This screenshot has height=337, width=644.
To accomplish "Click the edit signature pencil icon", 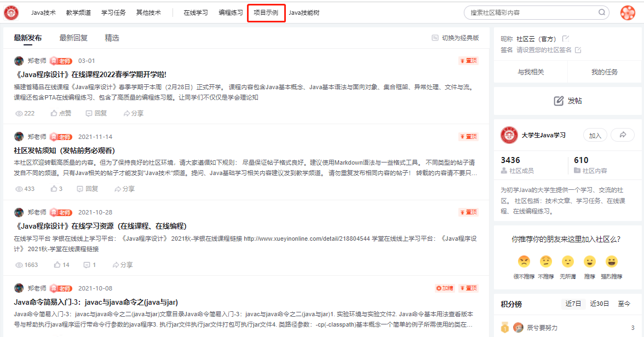I will click(578, 50).
